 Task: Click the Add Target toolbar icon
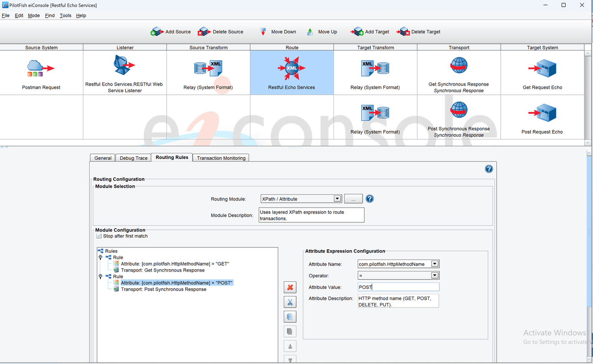click(x=357, y=31)
